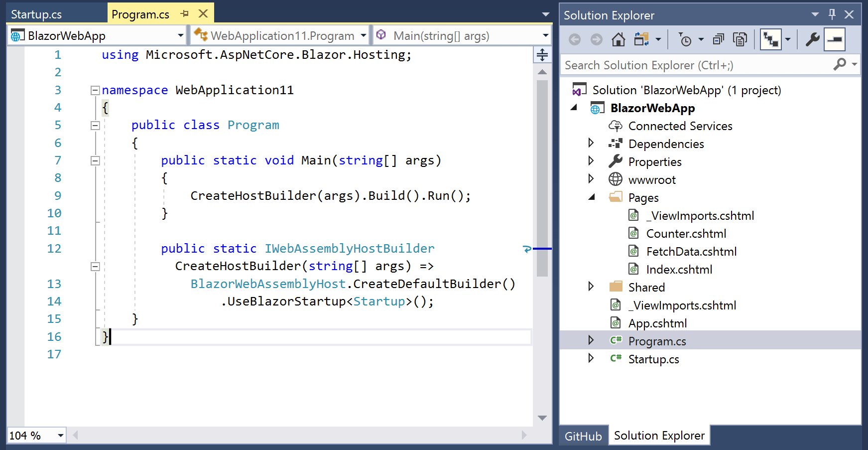Open the BlazorWebApp project dropdown in the navigation bar

tap(181, 35)
